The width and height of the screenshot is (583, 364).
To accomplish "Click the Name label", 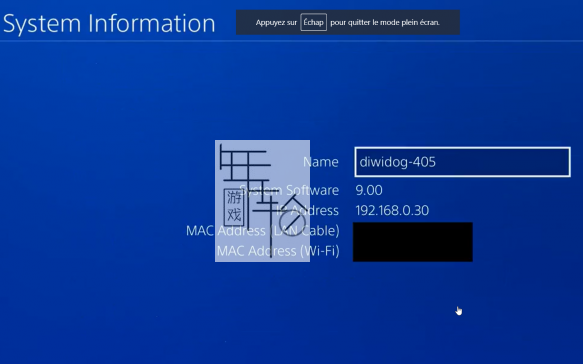I will [321, 162].
